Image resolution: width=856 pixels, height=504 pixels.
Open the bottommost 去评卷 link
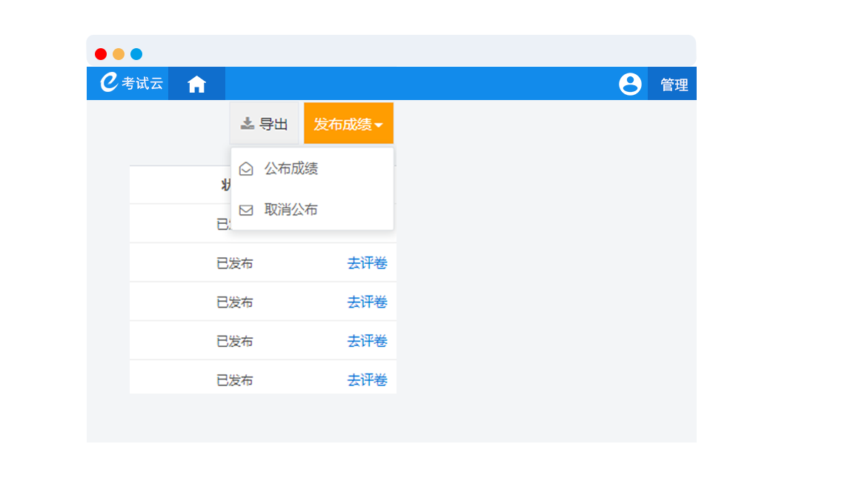(367, 380)
